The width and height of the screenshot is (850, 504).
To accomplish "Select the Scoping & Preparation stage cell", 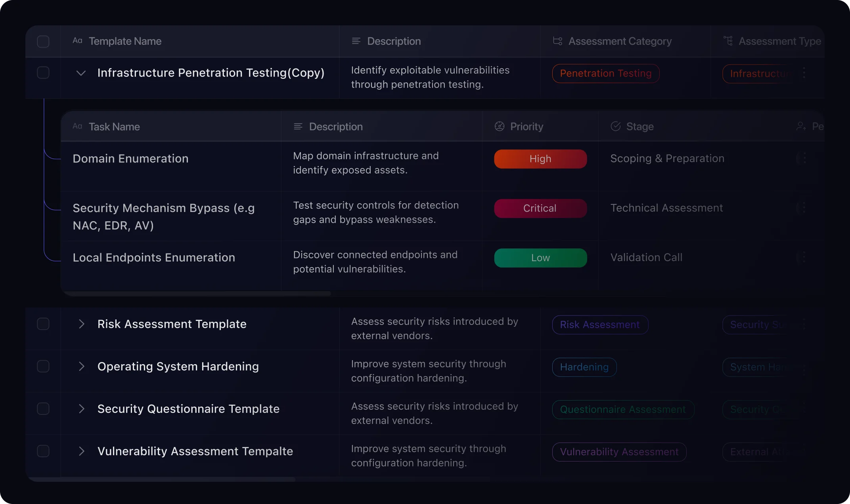I will 667,158.
